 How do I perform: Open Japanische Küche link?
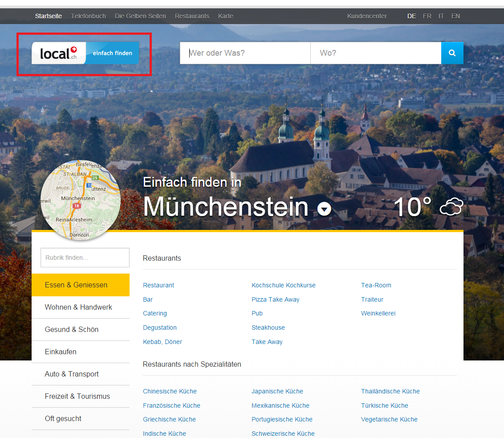(277, 391)
